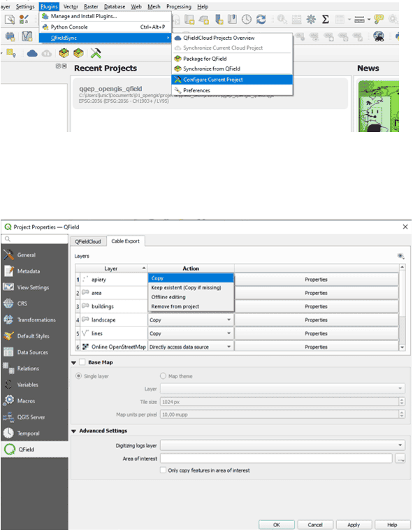Click the clock temporal controller toolbar icon
This screenshot has height=532, width=413.
pos(247,20)
